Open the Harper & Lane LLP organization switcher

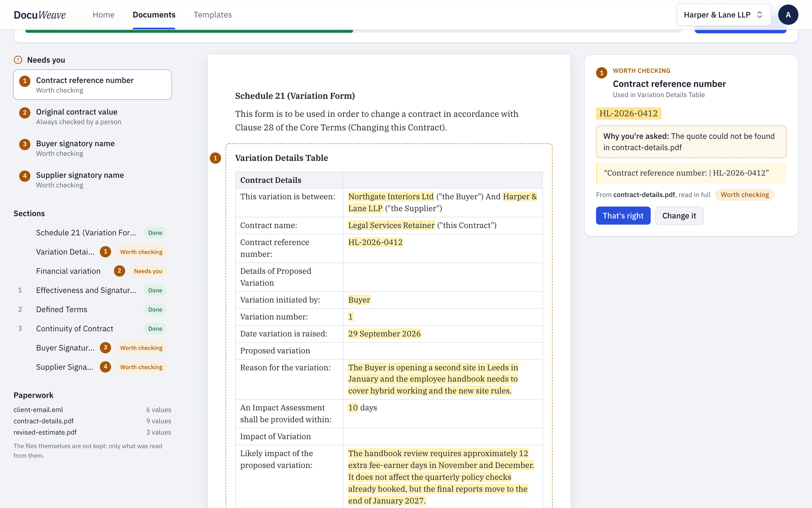[723, 15]
